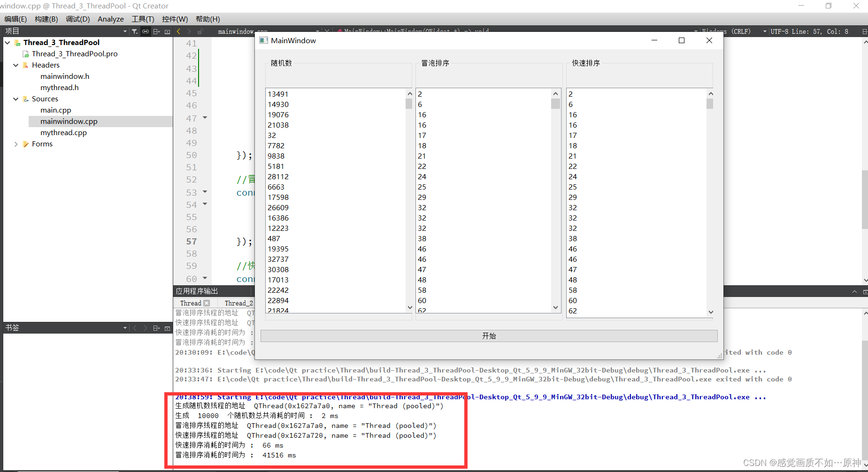Minimize the Qt Creator window
868x472 pixels.
click(801, 6)
